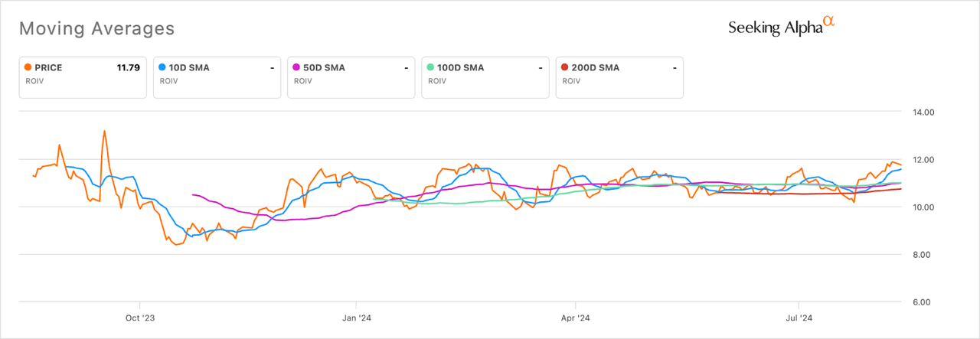The image size is (980, 339).
Task: Click the Jan '24 axis label
Action: 354,317
